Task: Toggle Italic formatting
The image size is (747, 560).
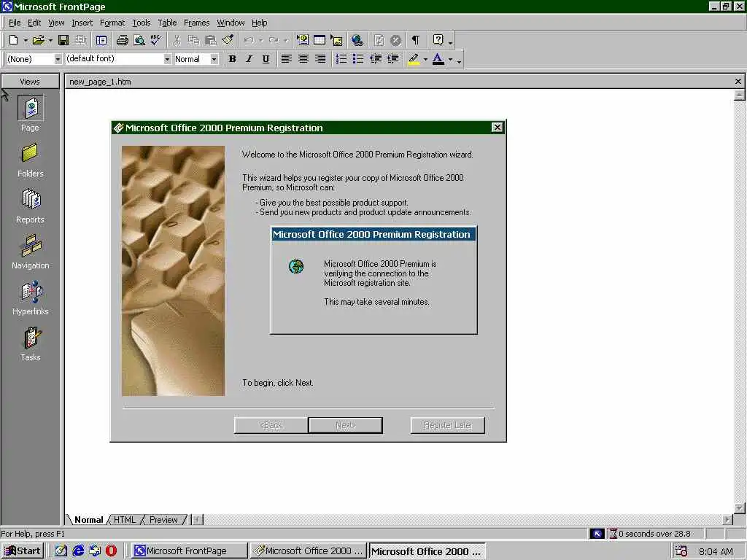Action: coord(249,59)
